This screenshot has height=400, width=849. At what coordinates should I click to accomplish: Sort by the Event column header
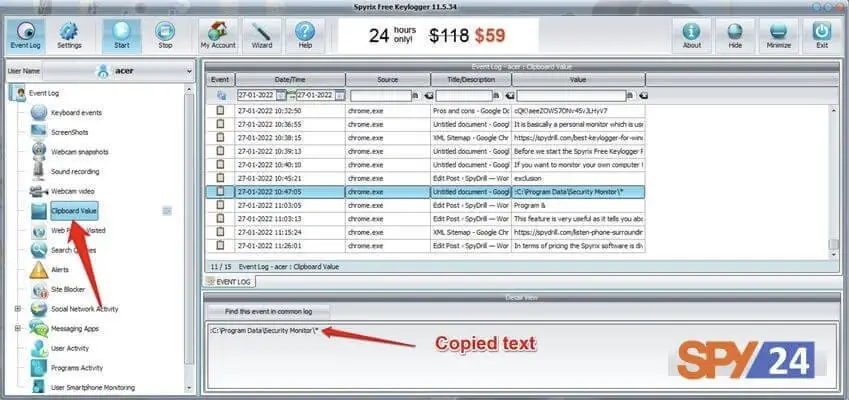pos(220,80)
